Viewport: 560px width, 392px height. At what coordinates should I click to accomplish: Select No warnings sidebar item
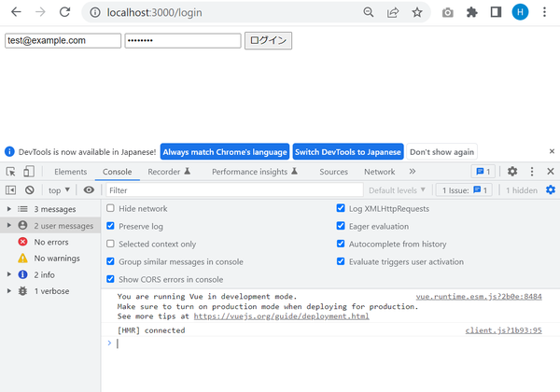point(50,258)
